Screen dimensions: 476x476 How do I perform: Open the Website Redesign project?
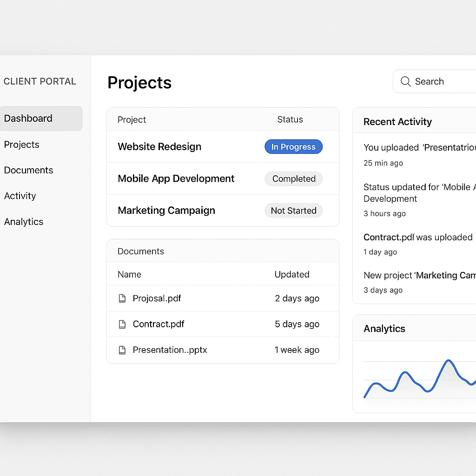pos(159,146)
